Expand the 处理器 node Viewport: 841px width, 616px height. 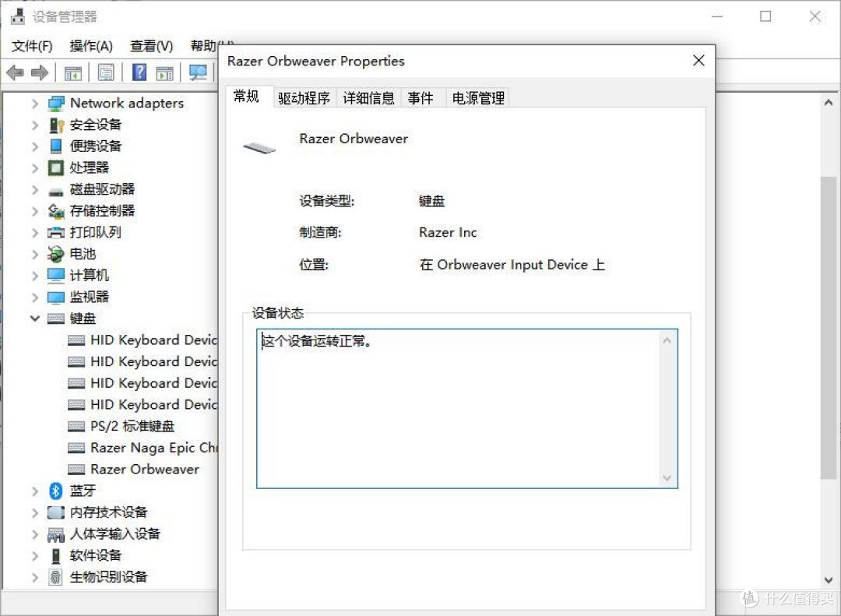35,168
